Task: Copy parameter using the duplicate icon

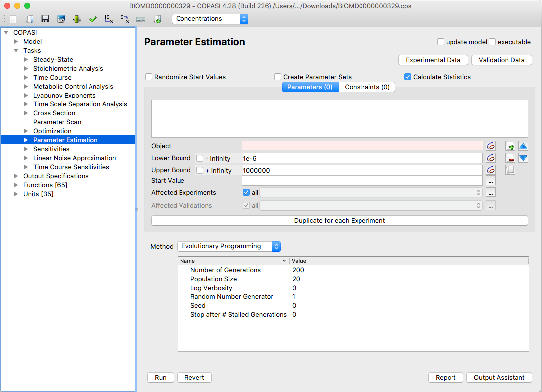Action: click(x=510, y=170)
